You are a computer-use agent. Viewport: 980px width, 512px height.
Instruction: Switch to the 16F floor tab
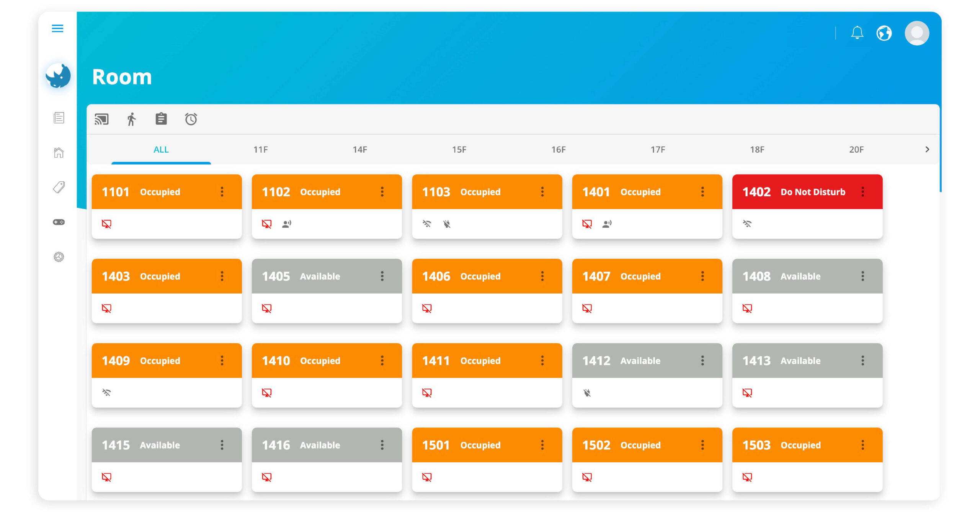pyautogui.click(x=559, y=150)
